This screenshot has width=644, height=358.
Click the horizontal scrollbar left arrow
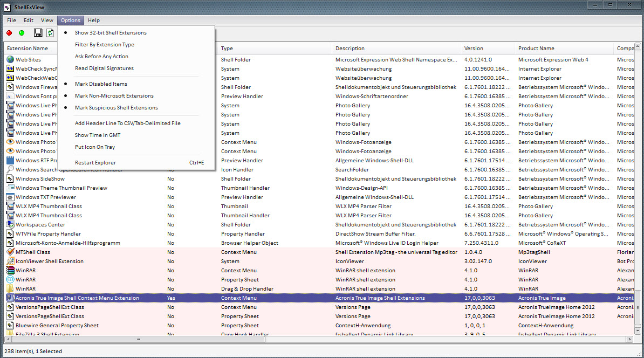pyautogui.click(x=8, y=340)
